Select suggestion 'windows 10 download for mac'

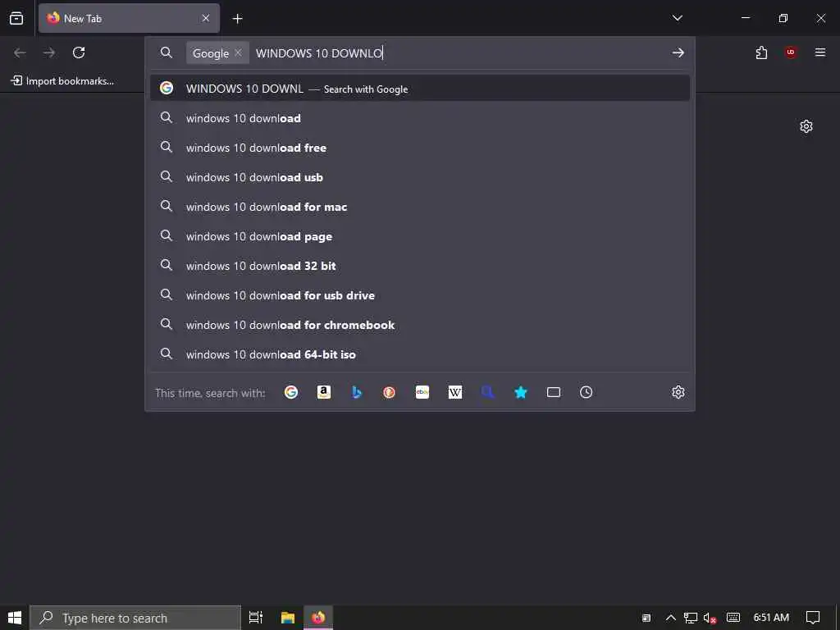[x=420, y=207]
